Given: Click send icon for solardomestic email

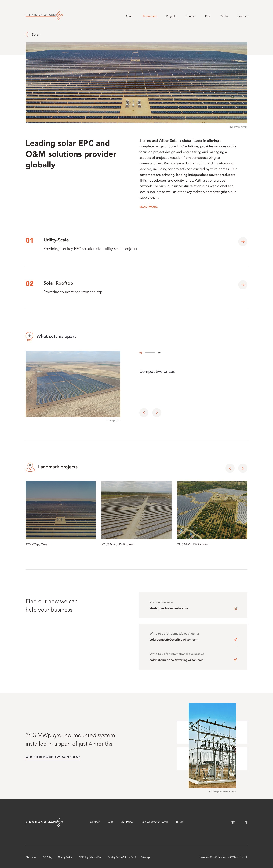Looking at the screenshot, I should (235, 639).
